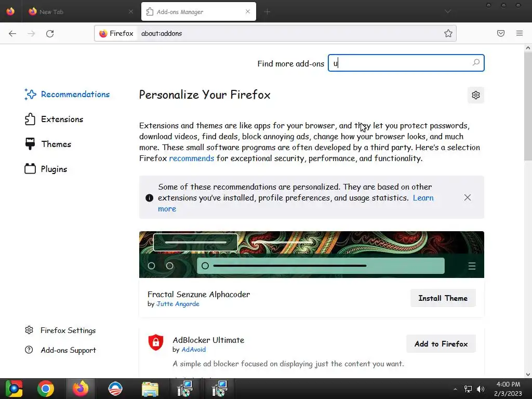Reload the current page

pyautogui.click(x=50, y=33)
